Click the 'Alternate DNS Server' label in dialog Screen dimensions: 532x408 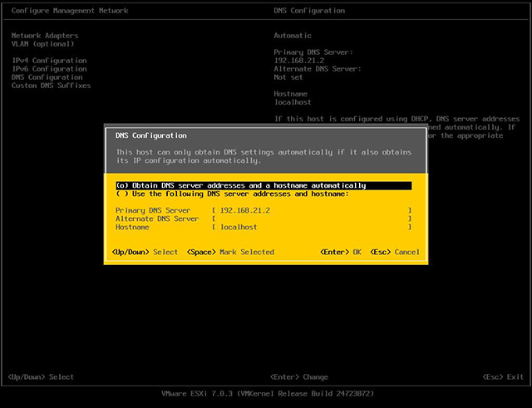point(157,219)
